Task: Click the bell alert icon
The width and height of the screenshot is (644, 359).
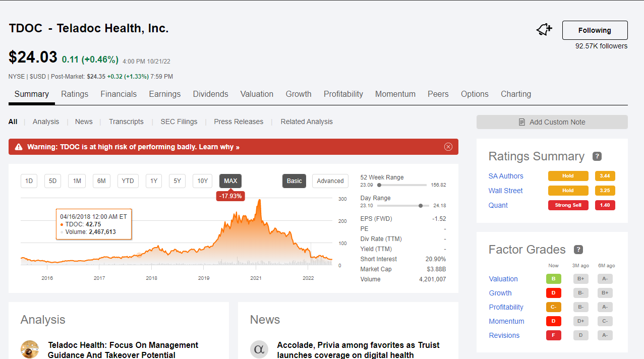Action: 544,30
